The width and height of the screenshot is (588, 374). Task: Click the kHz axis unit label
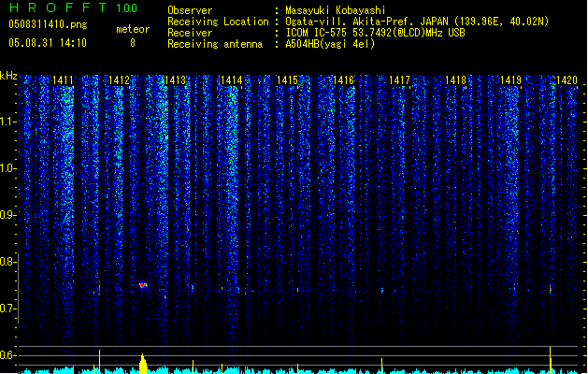click(x=8, y=76)
